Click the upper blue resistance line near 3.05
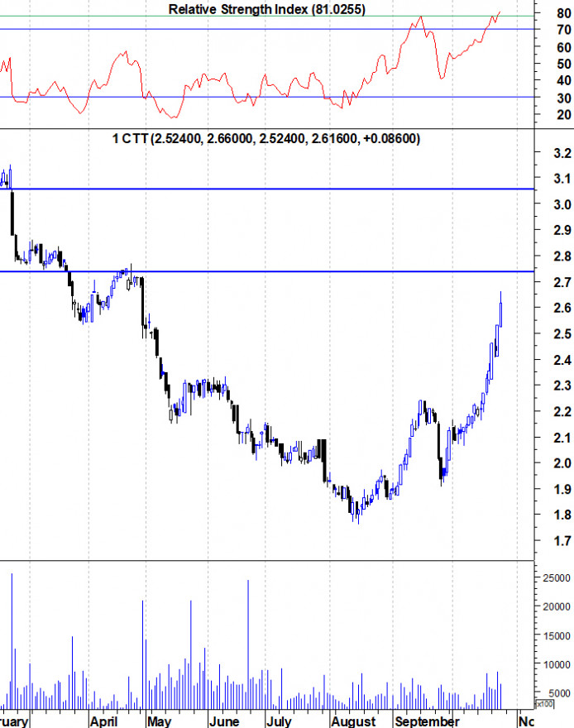 pos(267,189)
